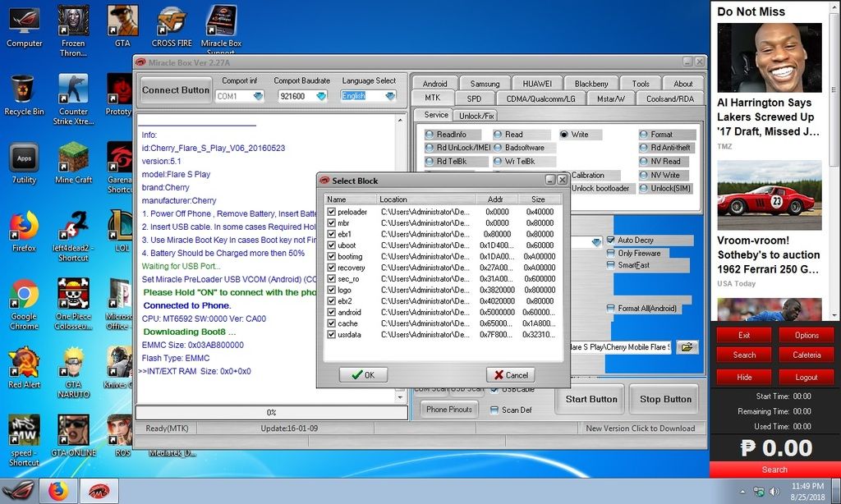Toggle the usrdata block checkbox
The height and width of the screenshot is (504, 841).
[x=331, y=335]
